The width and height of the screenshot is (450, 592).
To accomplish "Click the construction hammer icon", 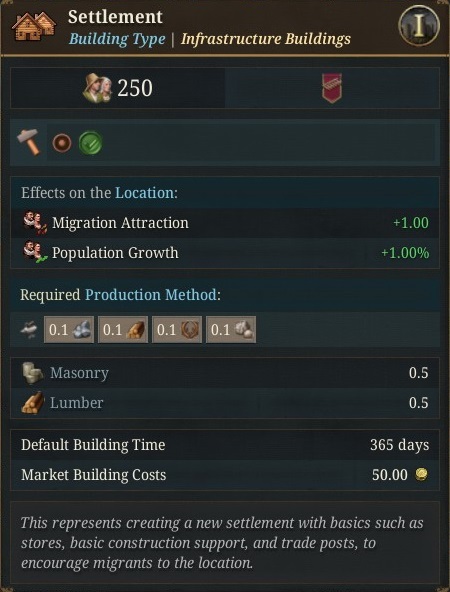I will pos(29,142).
